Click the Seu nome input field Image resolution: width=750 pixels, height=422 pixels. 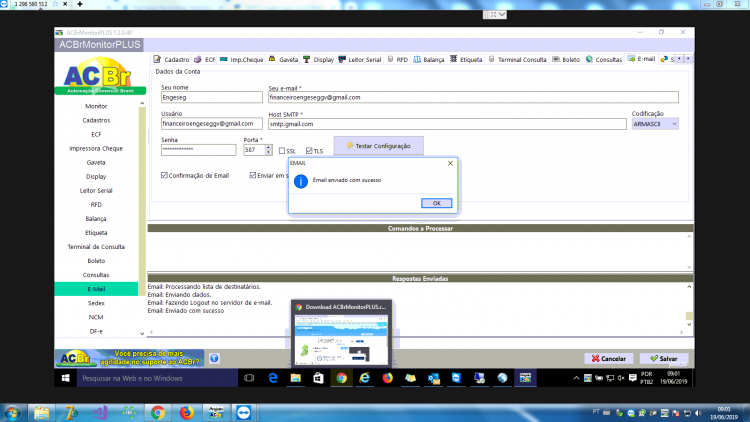[x=211, y=97]
